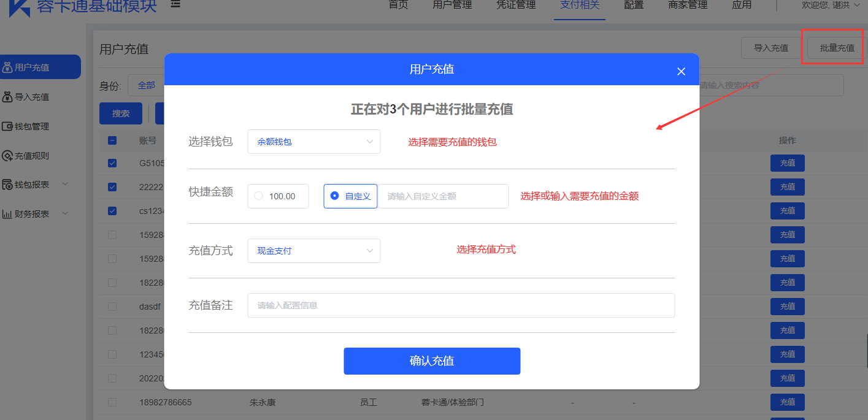Select the 自定义 amount radio button
868x420 pixels.
334,196
